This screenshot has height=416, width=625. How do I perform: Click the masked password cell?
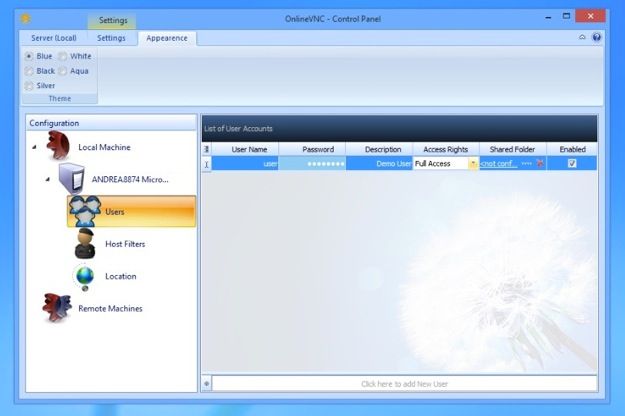tap(312, 164)
